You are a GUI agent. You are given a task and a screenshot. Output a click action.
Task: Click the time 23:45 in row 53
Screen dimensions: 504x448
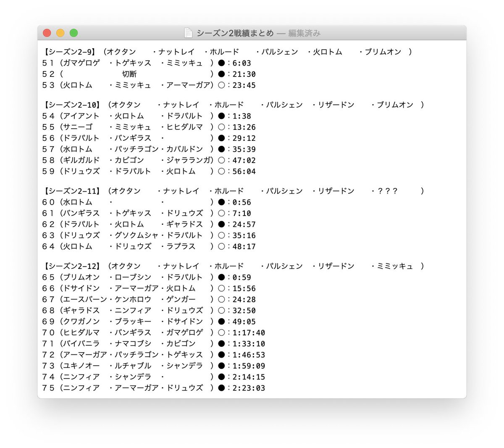coord(244,85)
